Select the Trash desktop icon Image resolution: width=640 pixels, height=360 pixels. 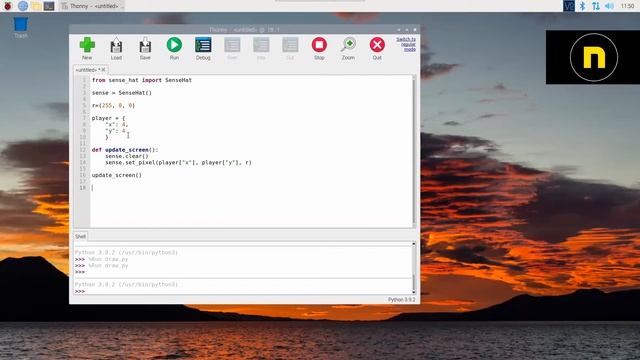pos(20,28)
